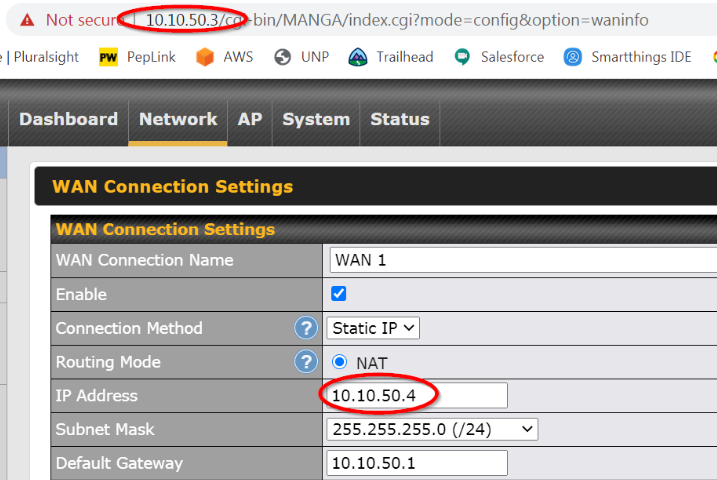Screen dimensions: 717x480
Task: Click the Salesforce bookmark icon
Action: [462, 57]
